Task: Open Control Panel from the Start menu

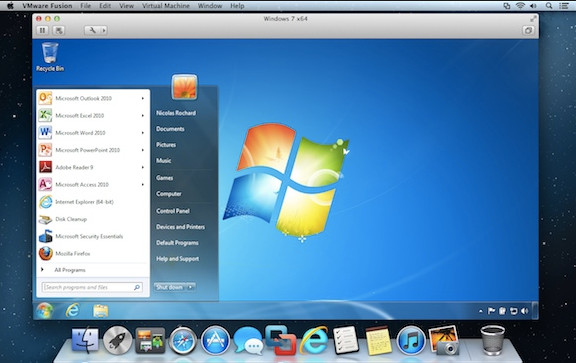Action: tap(173, 211)
